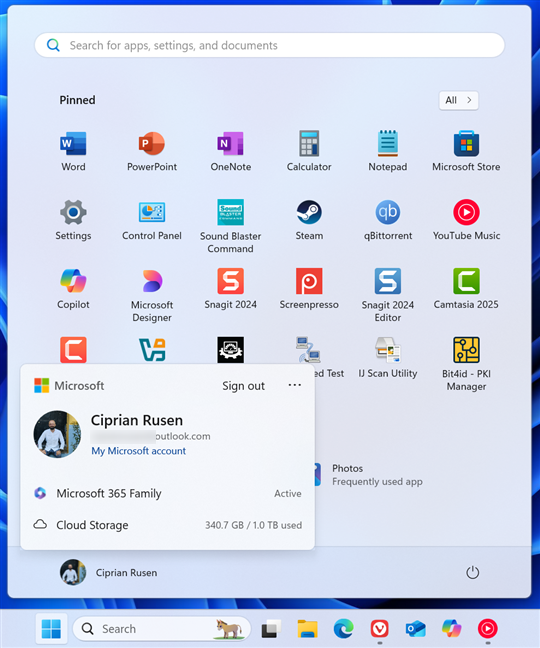540x648 pixels.
Task: Click Ciprian Rusen user profile at bottom
Action: [x=109, y=573]
